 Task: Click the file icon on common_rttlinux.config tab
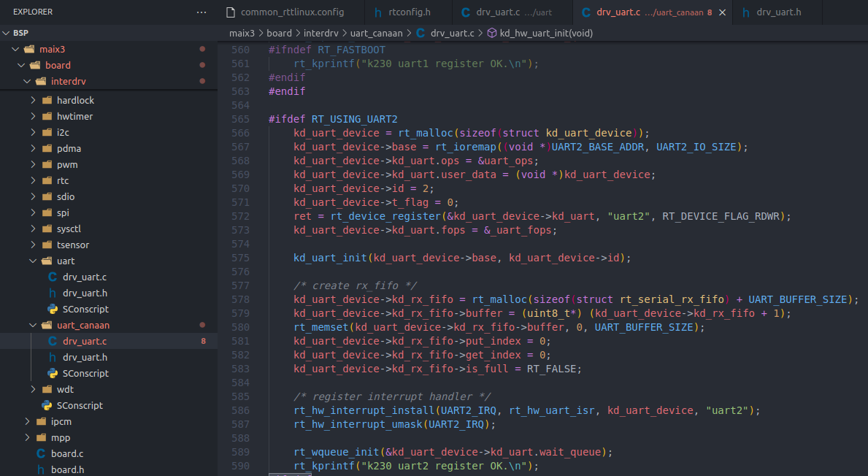pyautogui.click(x=231, y=12)
